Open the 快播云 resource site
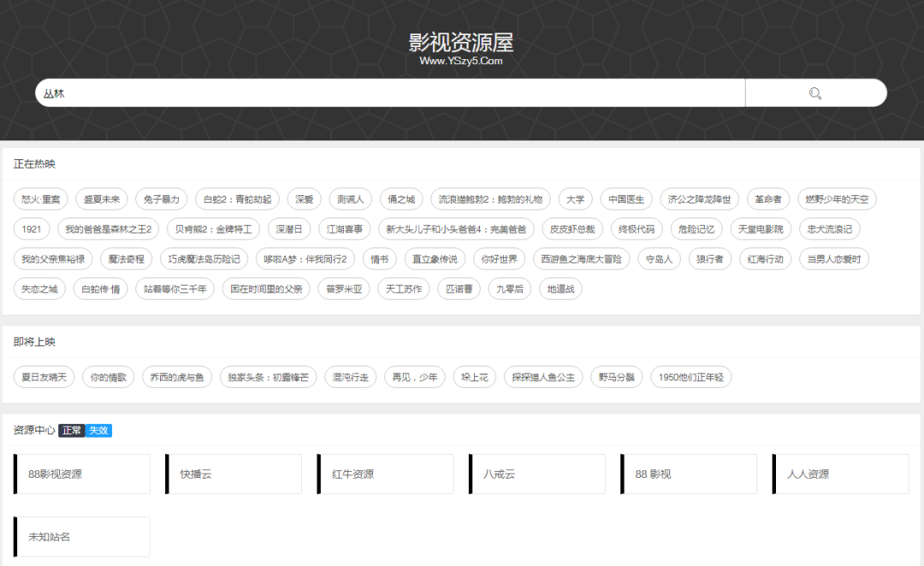This screenshot has width=924, height=566. pos(234,474)
